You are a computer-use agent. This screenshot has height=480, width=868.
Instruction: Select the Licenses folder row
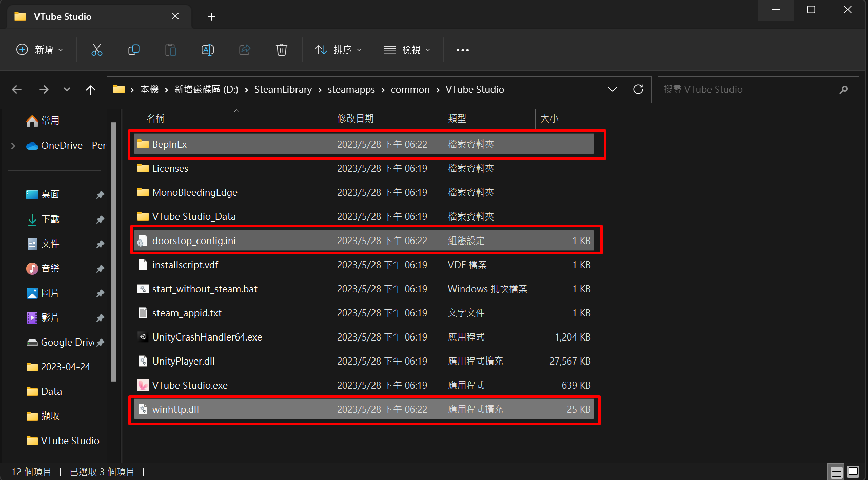point(364,168)
